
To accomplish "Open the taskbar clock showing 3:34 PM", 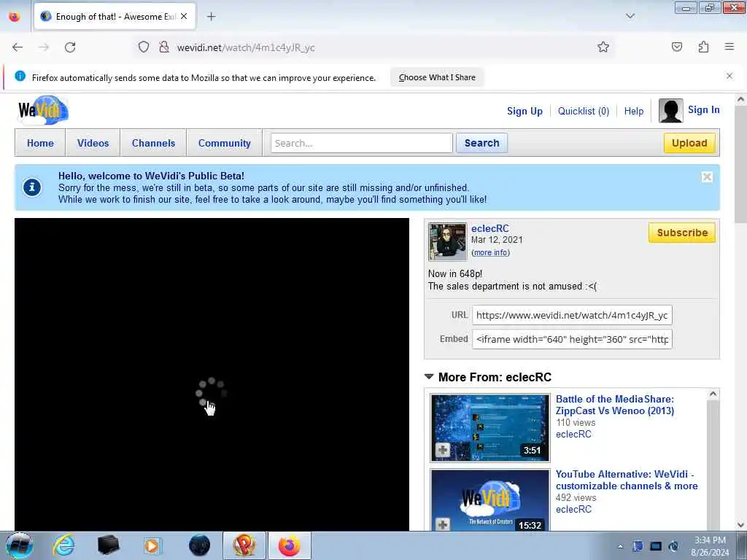I will [710, 546].
